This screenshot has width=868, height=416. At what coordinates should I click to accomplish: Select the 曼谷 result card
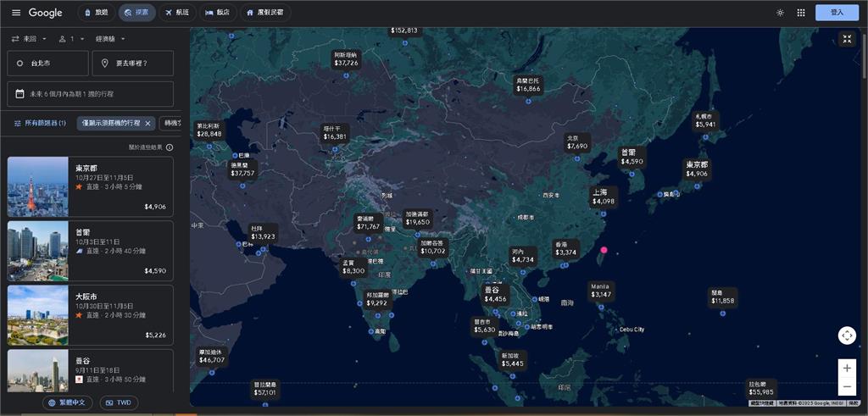[x=90, y=370]
